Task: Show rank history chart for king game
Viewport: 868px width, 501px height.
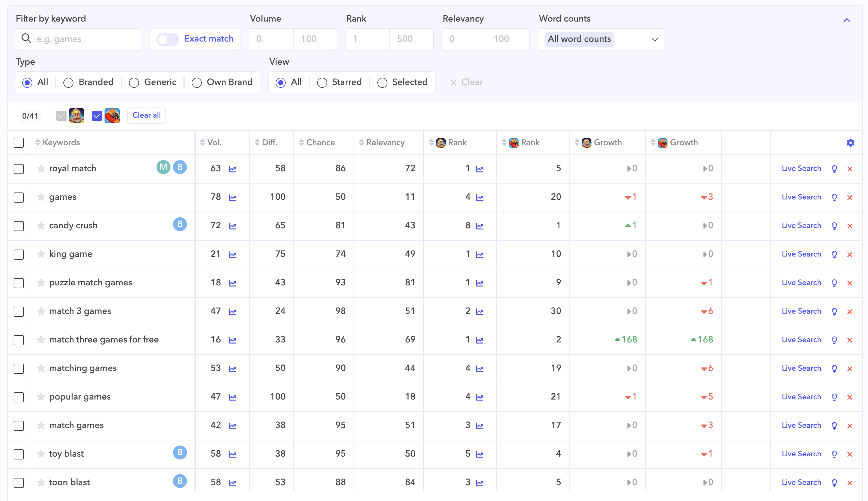Action: pos(480,255)
